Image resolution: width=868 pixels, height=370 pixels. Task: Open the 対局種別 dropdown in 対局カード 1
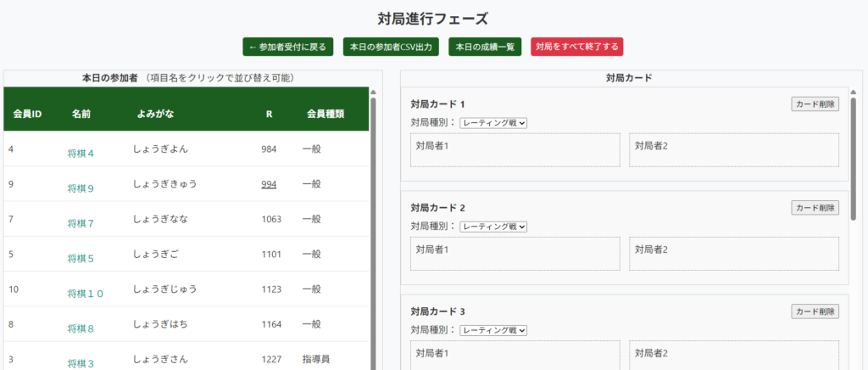pos(493,123)
